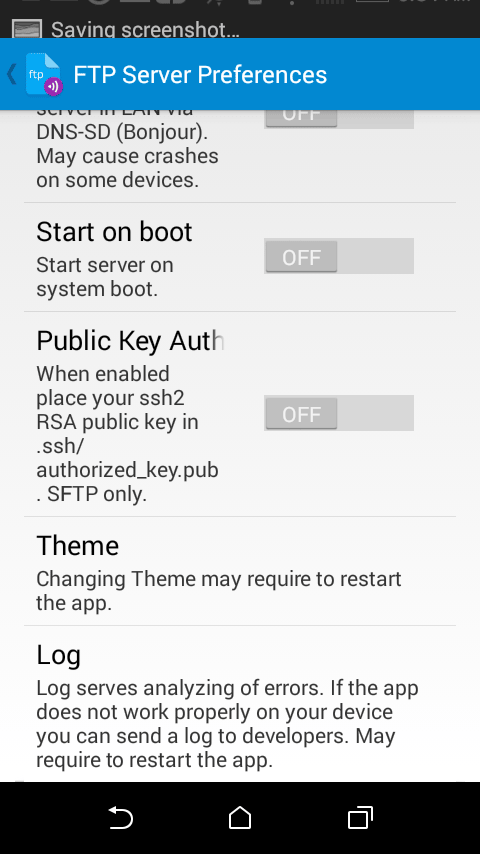
Task: Tap the Public Key Auth heading
Action: coord(130,341)
